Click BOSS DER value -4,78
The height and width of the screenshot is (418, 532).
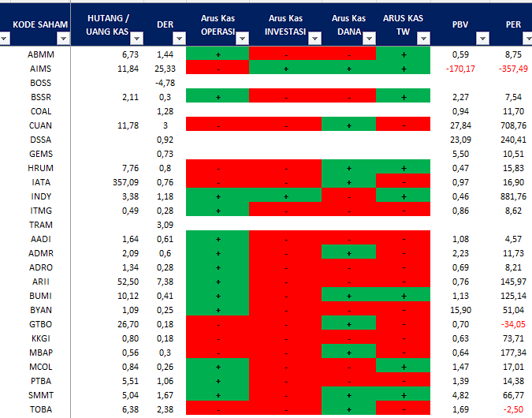pyautogui.click(x=165, y=83)
